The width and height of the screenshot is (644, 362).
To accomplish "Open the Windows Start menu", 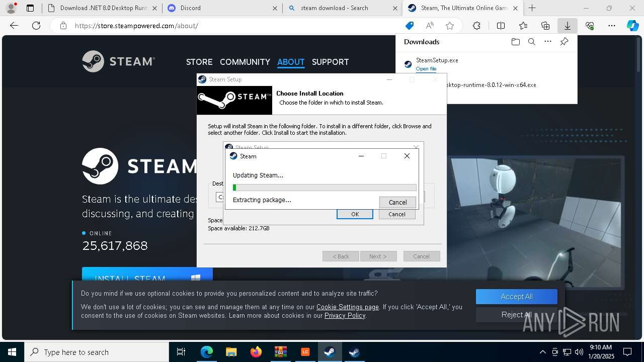I will coord(12,352).
